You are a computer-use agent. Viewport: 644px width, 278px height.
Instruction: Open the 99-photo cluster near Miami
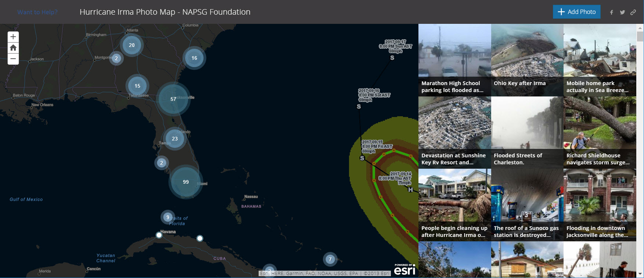click(x=186, y=182)
